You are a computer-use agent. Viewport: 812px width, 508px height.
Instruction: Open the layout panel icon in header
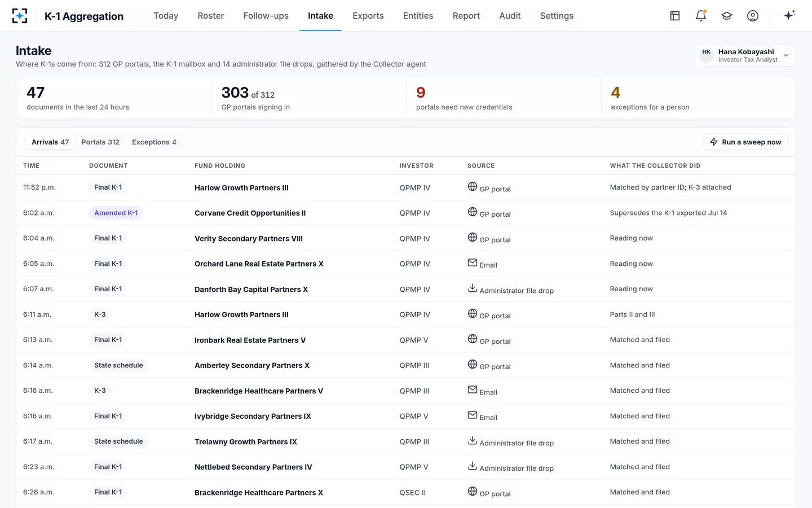pyautogui.click(x=675, y=16)
